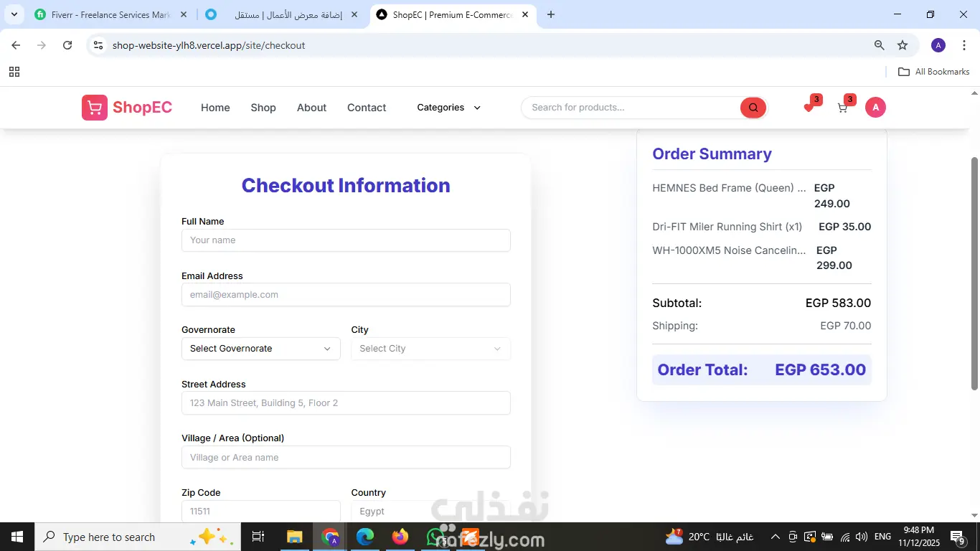View site information icon in address bar
This screenshot has height=551, width=980.
tap(98, 45)
